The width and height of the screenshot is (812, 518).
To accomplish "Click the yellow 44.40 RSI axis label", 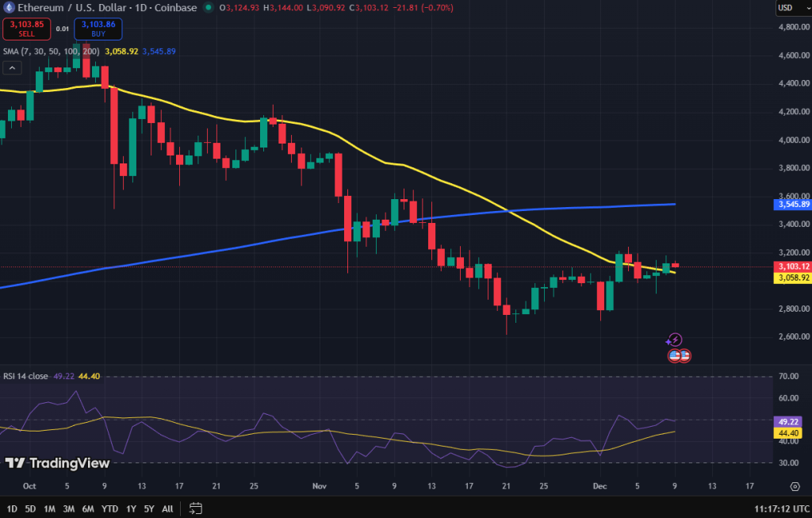I will tap(787, 433).
